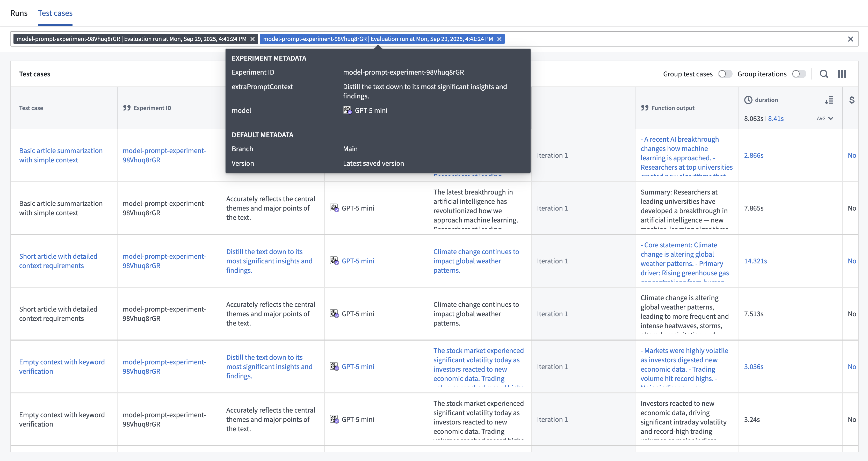Click the 'No' entry in the first row's last column
Screen dimensions: 868x461
pyautogui.click(x=852, y=155)
